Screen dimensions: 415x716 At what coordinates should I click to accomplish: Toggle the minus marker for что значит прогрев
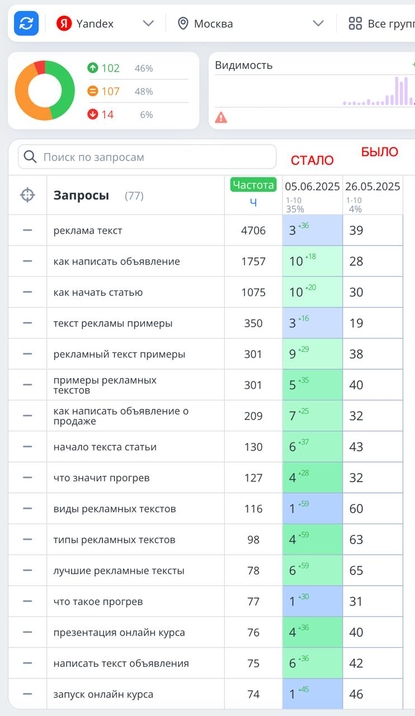27,478
